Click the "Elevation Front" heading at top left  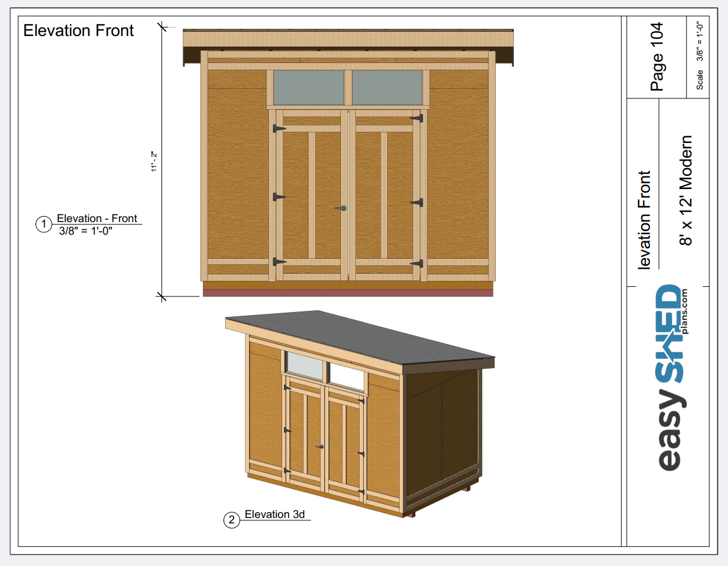coord(79,31)
